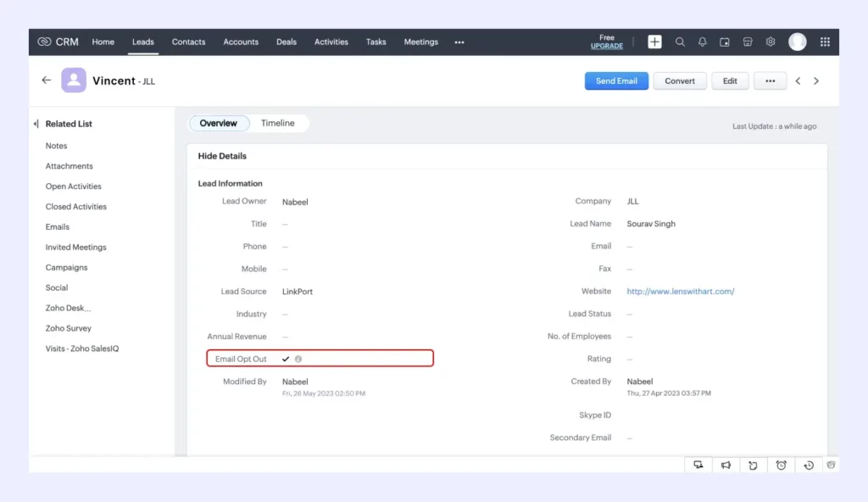
Task: Open Emails in the related list
Action: click(x=57, y=227)
